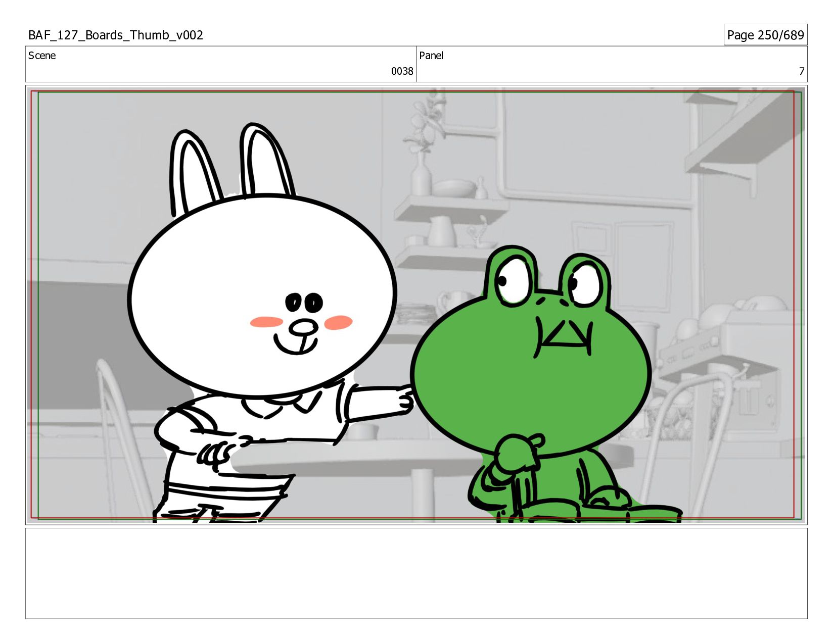This screenshot has height=644, width=834.
Task: Click the scene number 0038
Action: coord(402,71)
